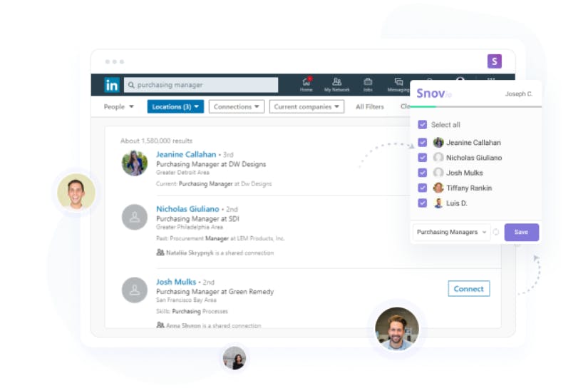Click the refresh icon beside Purchasing Managers list

(x=496, y=232)
